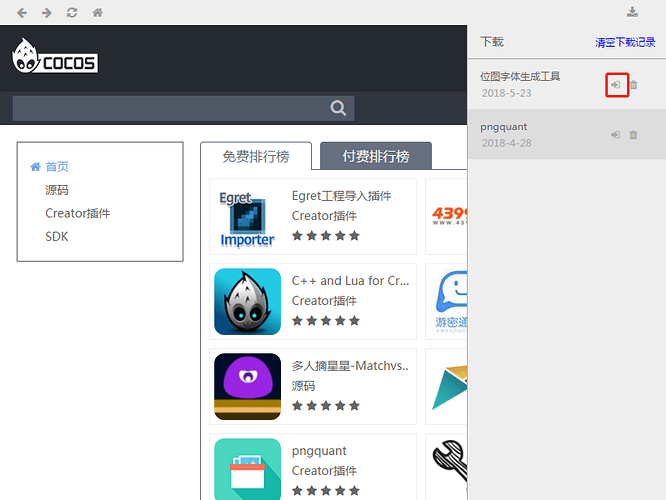Select the 免费排行榜 tab
This screenshot has height=500, width=666.
coord(256,156)
